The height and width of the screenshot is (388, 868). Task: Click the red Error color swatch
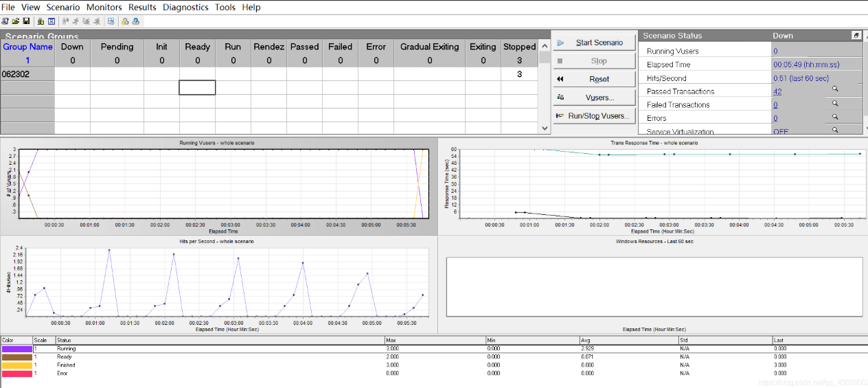pyautogui.click(x=16, y=374)
